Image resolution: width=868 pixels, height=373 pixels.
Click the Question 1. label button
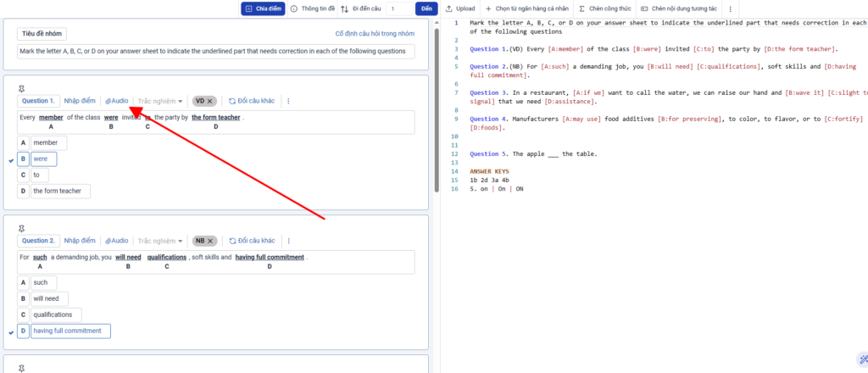pyautogui.click(x=38, y=101)
